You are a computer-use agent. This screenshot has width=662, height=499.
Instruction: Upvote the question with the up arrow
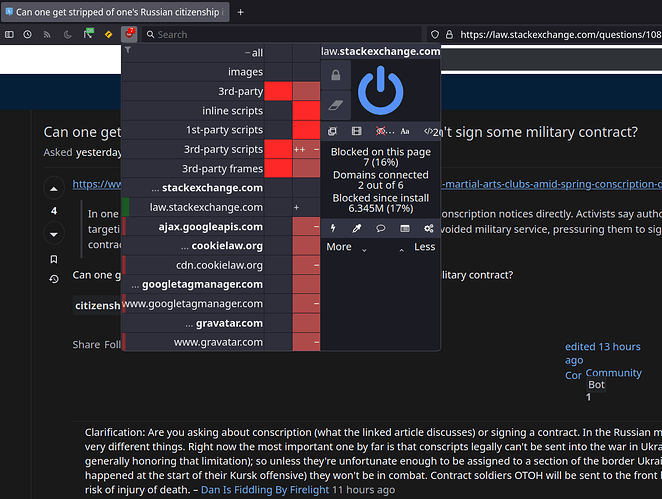pos(54,188)
